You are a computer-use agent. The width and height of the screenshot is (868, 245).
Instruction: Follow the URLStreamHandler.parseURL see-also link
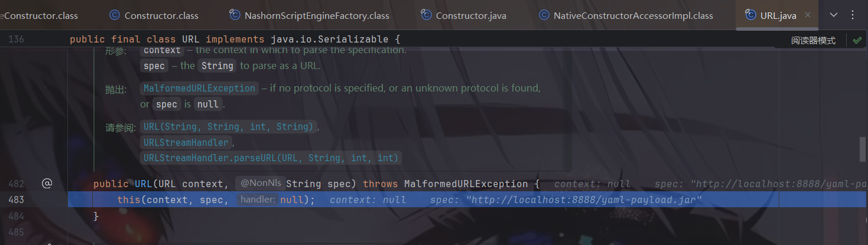[x=271, y=158]
